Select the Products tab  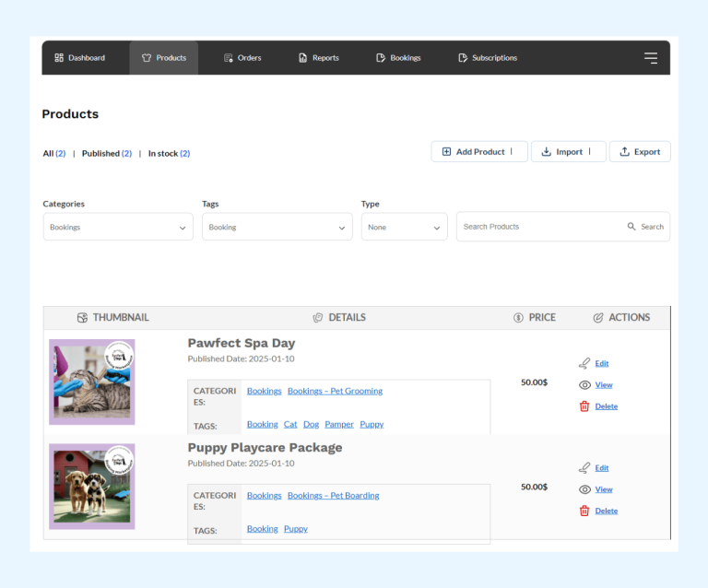coord(164,58)
